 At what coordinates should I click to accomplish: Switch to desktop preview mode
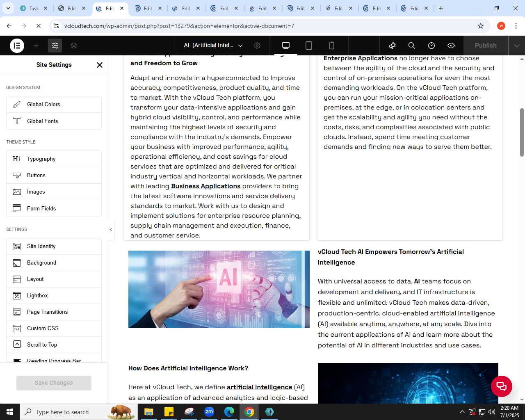tap(286, 46)
